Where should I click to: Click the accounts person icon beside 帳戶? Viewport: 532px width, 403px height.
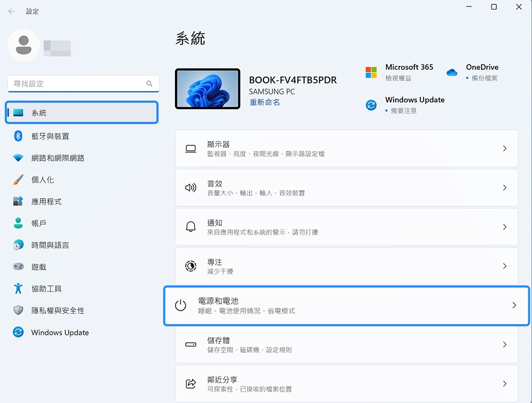(x=18, y=223)
